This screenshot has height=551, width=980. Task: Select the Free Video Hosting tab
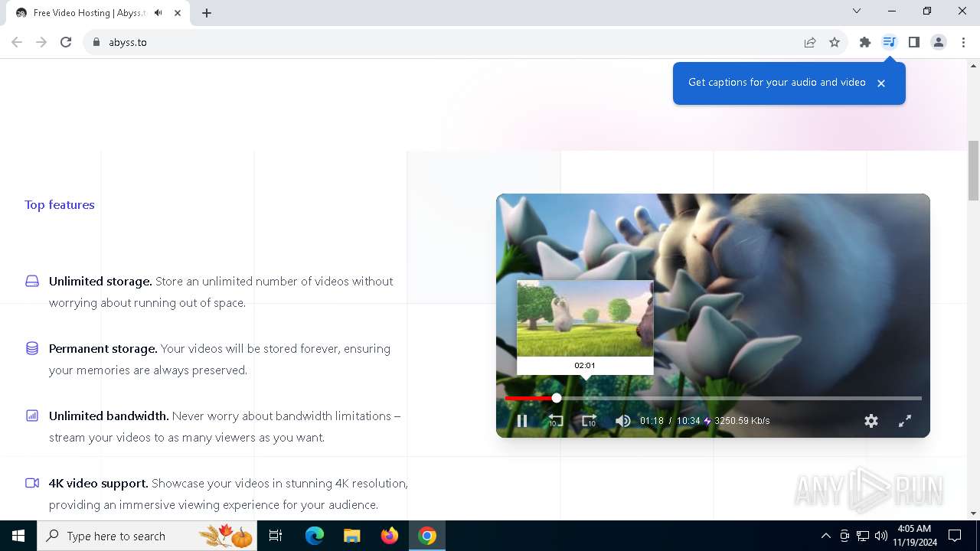(98, 13)
